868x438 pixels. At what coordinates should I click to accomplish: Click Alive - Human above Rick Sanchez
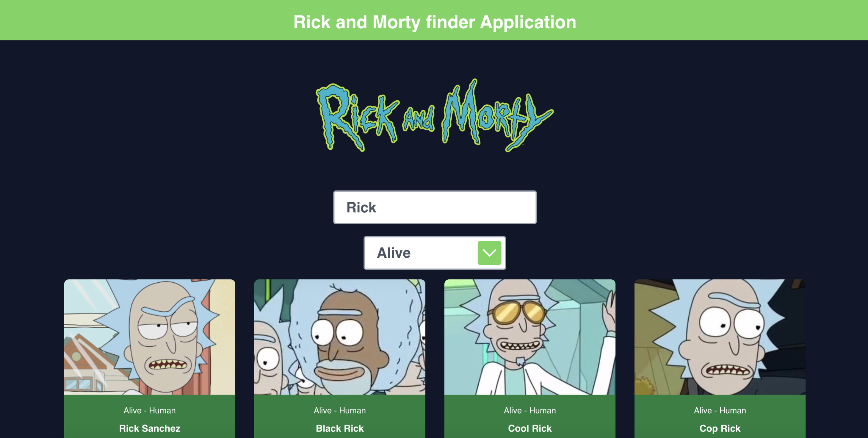click(x=150, y=410)
